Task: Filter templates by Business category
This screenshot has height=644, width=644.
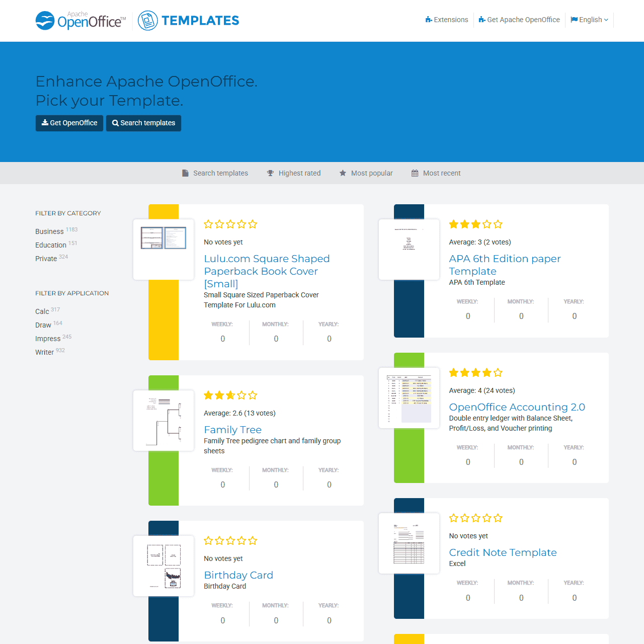Action: tap(49, 231)
